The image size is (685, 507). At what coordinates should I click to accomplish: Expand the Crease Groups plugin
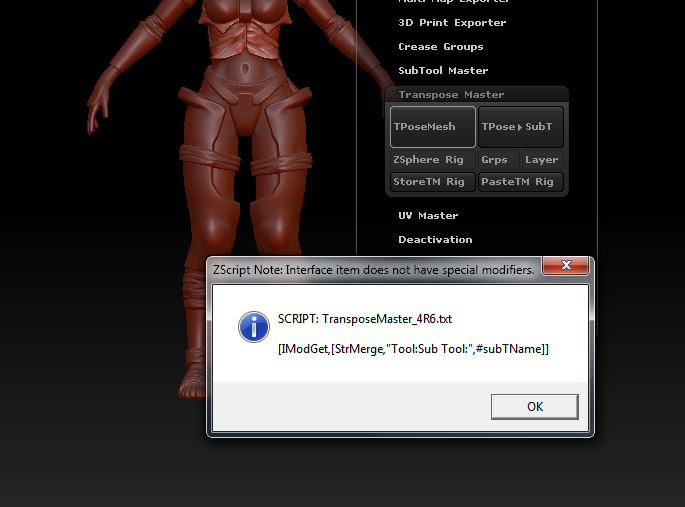441,47
